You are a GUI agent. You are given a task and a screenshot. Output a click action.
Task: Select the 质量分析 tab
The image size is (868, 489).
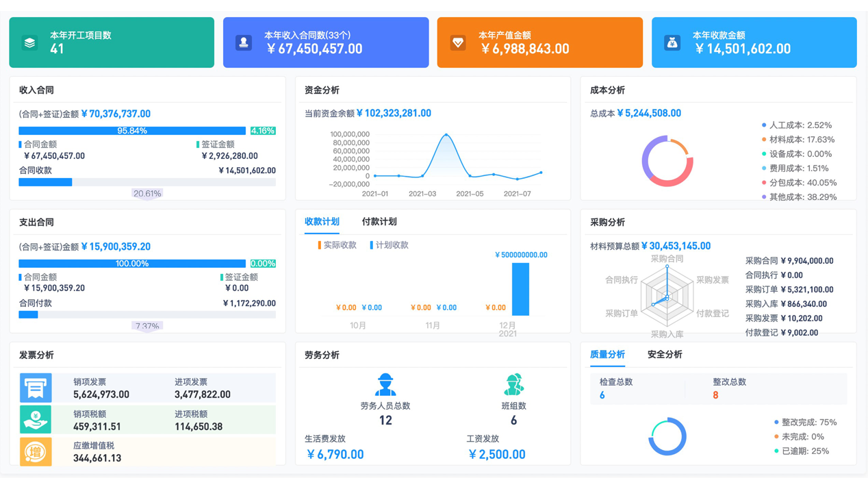[607, 355]
